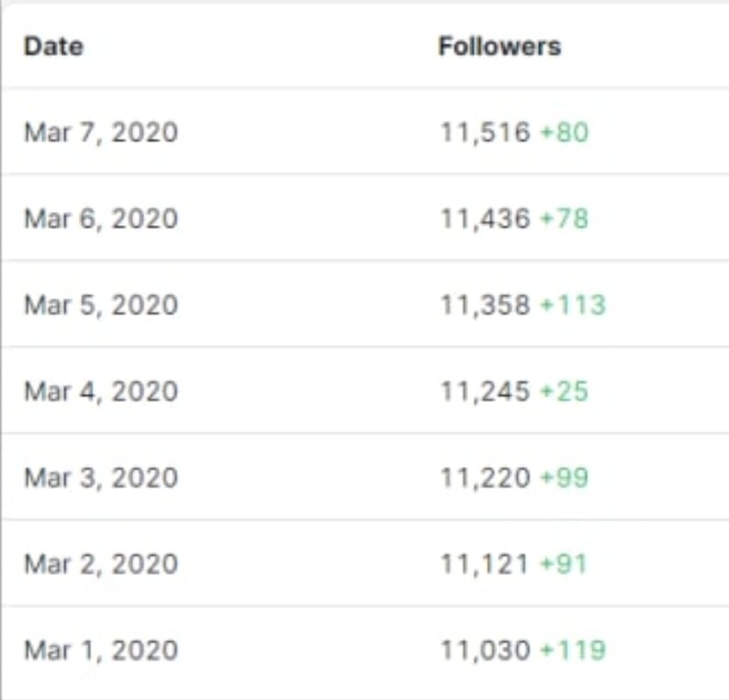The height and width of the screenshot is (700, 729).
Task: Select the Mar 6, 2020 date cell
Action: pyautogui.click(x=101, y=219)
